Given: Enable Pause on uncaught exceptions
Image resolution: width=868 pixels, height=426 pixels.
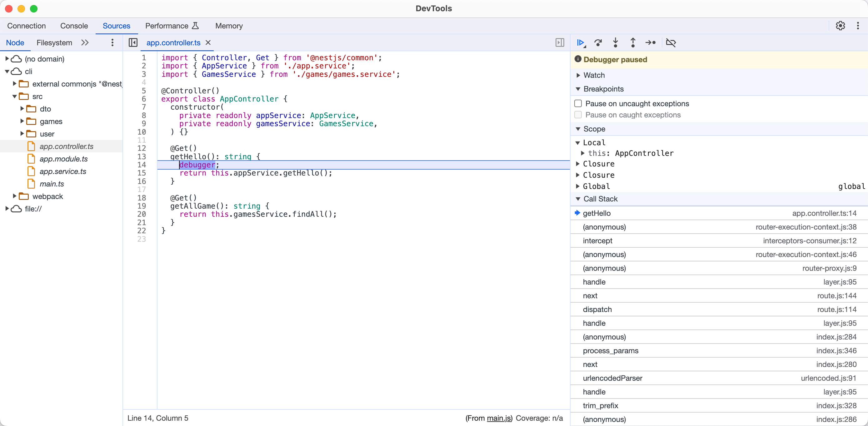Looking at the screenshot, I should coord(578,103).
